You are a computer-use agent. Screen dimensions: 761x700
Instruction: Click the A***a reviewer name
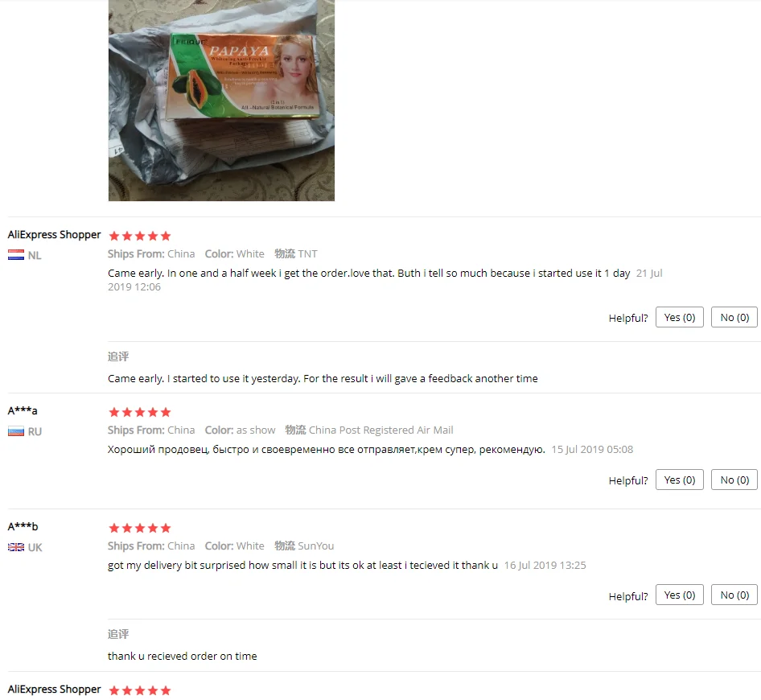click(x=23, y=410)
